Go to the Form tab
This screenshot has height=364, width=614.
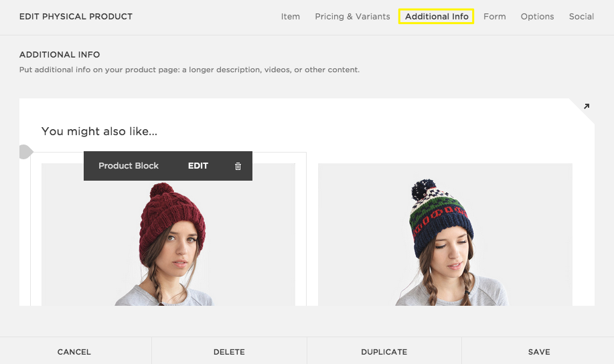click(495, 17)
